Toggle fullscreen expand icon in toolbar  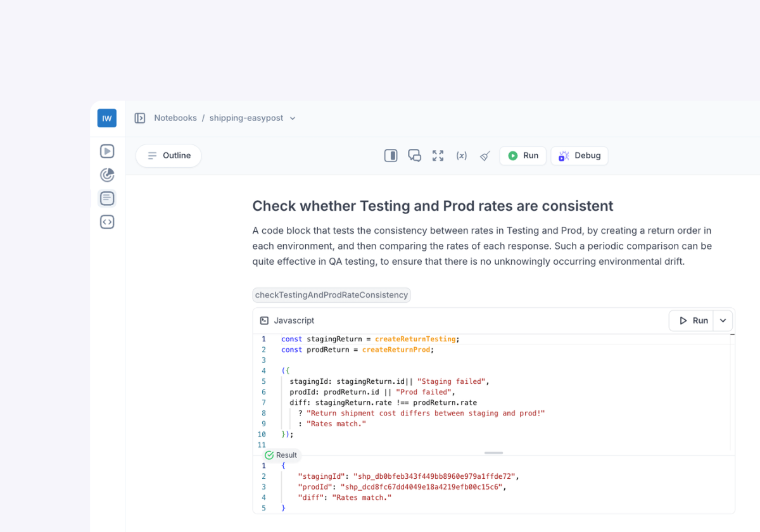tap(438, 156)
